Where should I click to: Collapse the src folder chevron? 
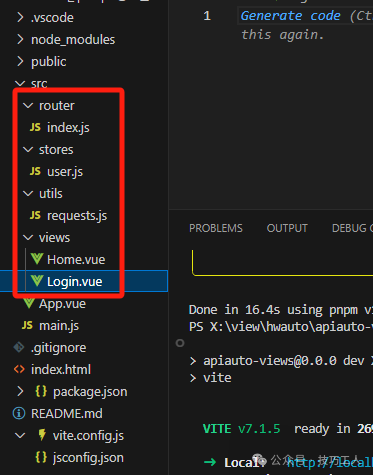[x=20, y=83]
